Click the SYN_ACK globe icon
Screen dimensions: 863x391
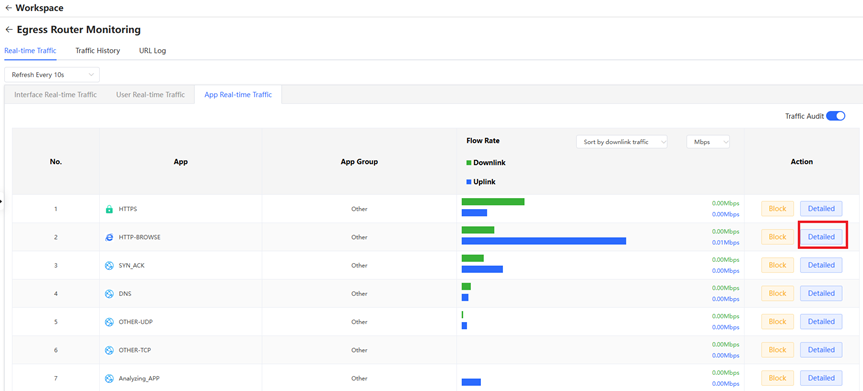coord(109,265)
